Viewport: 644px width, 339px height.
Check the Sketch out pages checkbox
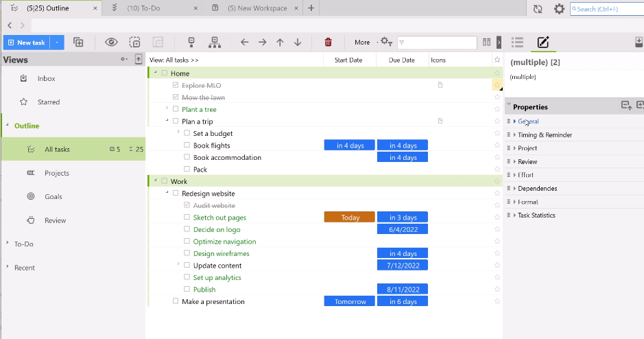187,217
